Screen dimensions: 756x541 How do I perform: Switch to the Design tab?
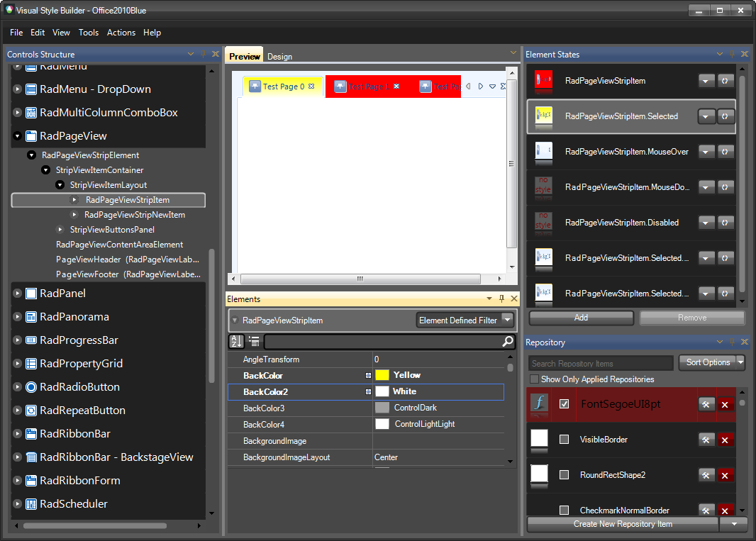(x=279, y=57)
